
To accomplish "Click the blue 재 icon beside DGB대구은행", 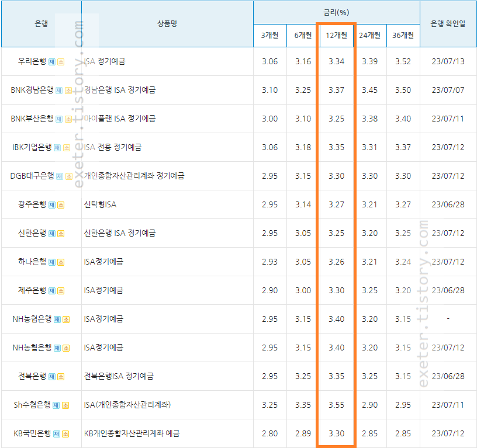I will (60, 176).
